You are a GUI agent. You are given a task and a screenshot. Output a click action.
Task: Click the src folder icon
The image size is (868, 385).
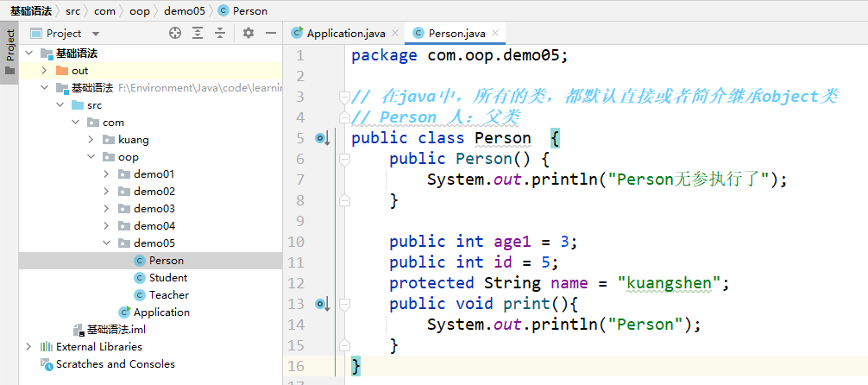pyautogui.click(x=78, y=105)
